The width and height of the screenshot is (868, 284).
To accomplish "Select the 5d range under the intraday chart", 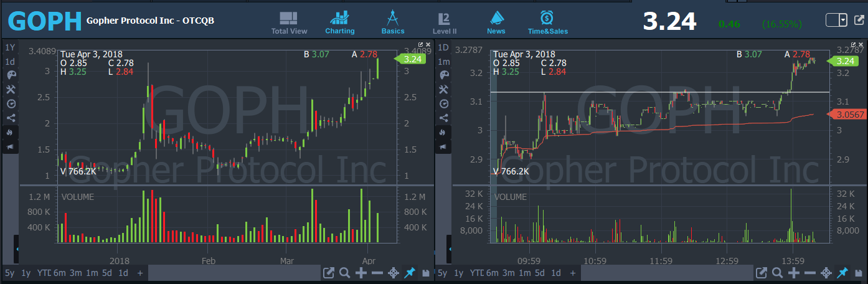I will pyautogui.click(x=540, y=273).
